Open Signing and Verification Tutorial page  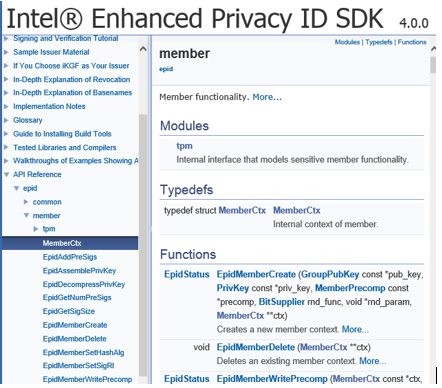66,38
